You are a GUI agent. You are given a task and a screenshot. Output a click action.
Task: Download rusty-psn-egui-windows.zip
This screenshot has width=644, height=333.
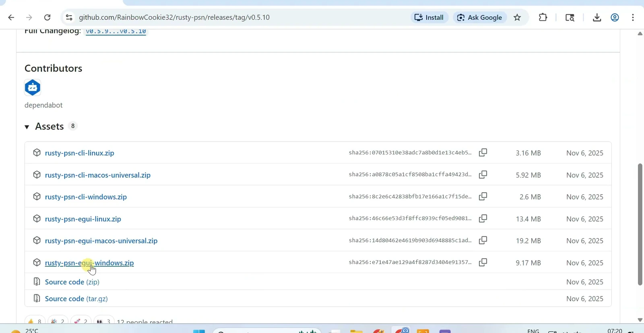click(x=89, y=263)
